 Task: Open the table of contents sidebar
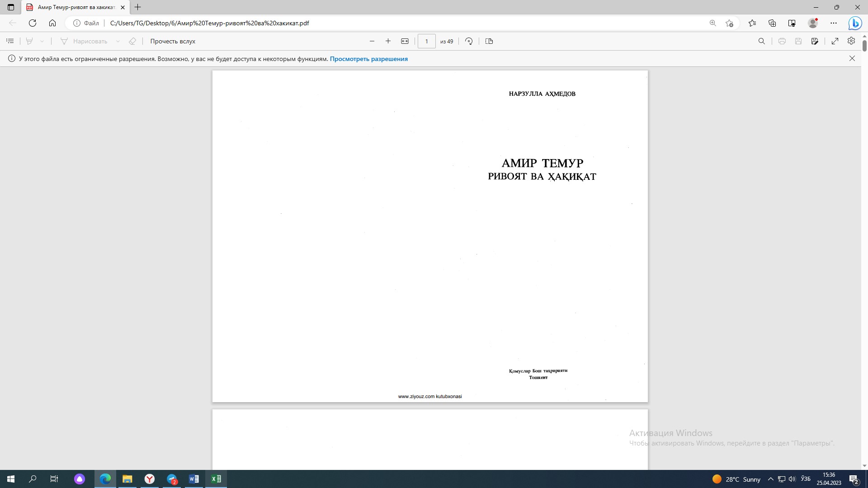point(10,41)
